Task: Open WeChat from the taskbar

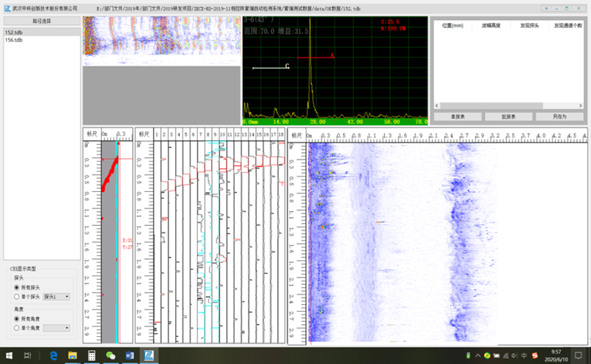Action: click(x=111, y=356)
